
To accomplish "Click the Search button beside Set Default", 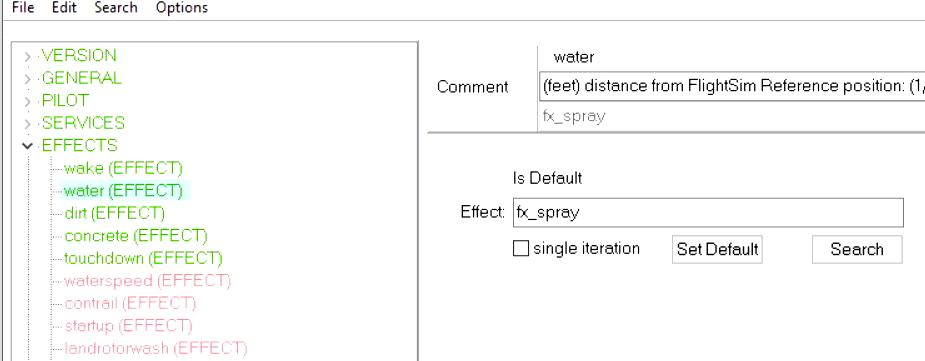I will click(857, 249).
